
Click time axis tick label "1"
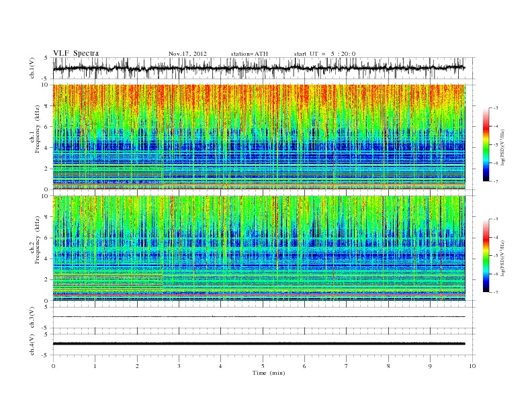[95, 366]
